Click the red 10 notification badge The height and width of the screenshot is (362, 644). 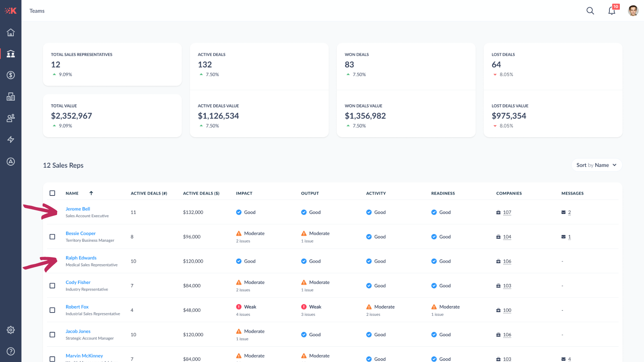[x=616, y=6]
